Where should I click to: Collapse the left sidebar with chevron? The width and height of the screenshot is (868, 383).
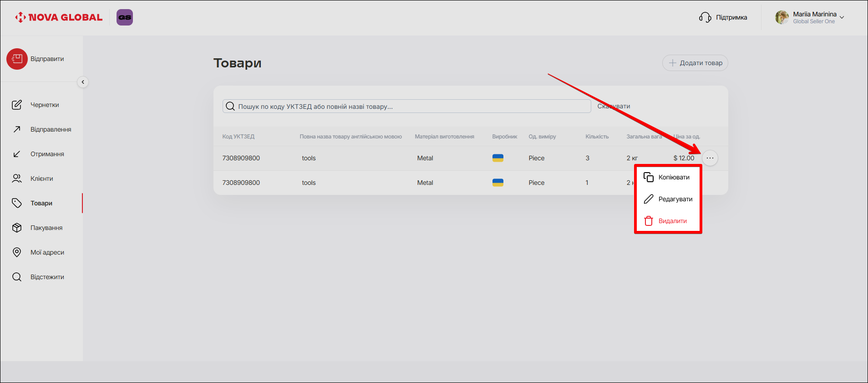83,82
